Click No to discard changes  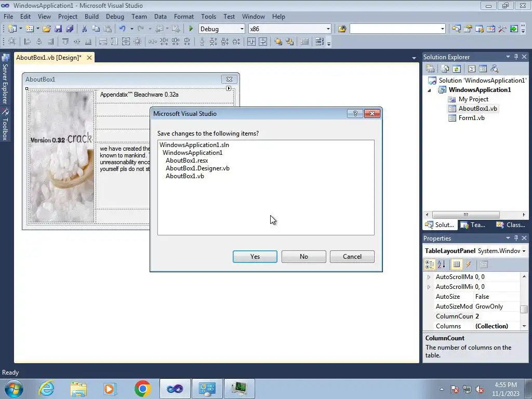tap(303, 257)
